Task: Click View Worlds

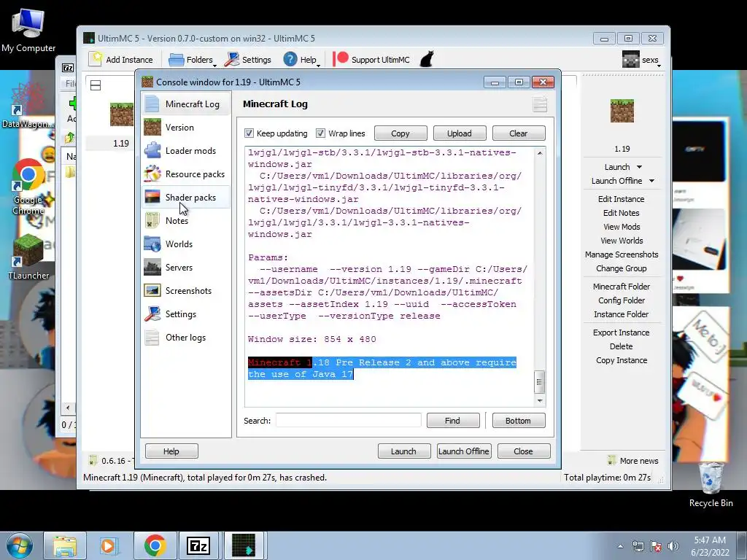Action: (x=622, y=241)
